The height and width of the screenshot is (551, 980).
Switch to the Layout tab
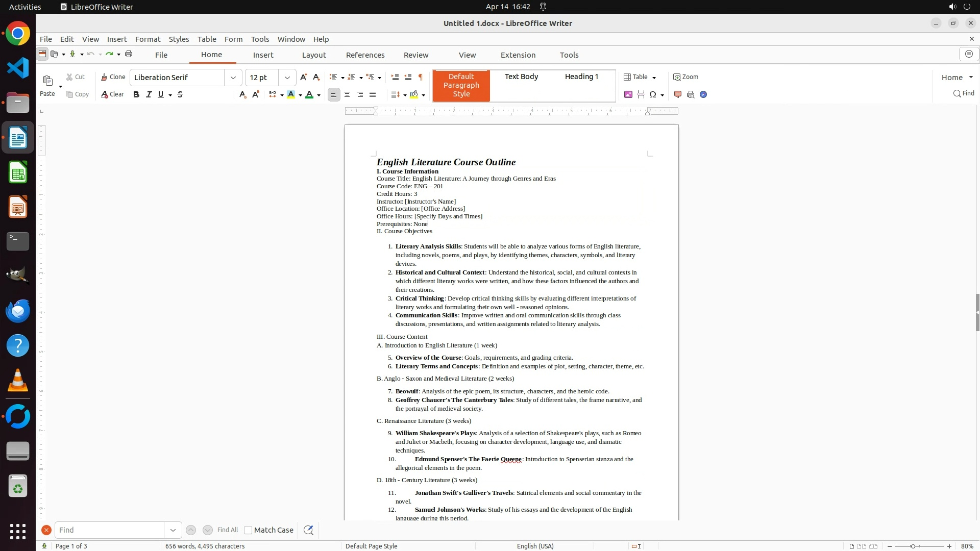[x=313, y=55]
